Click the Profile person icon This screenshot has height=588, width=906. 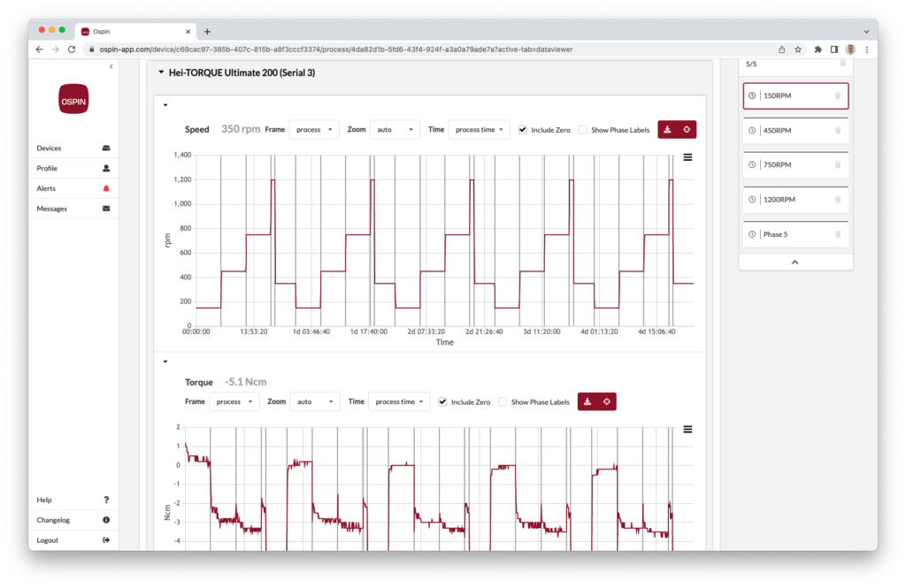click(106, 168)
